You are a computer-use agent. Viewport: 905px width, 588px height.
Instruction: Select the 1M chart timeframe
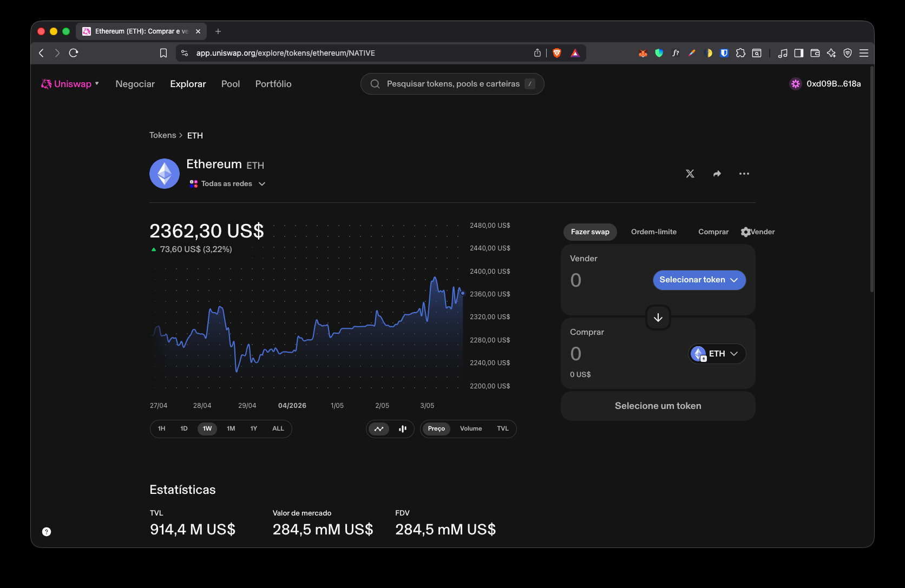click(231, 428)
